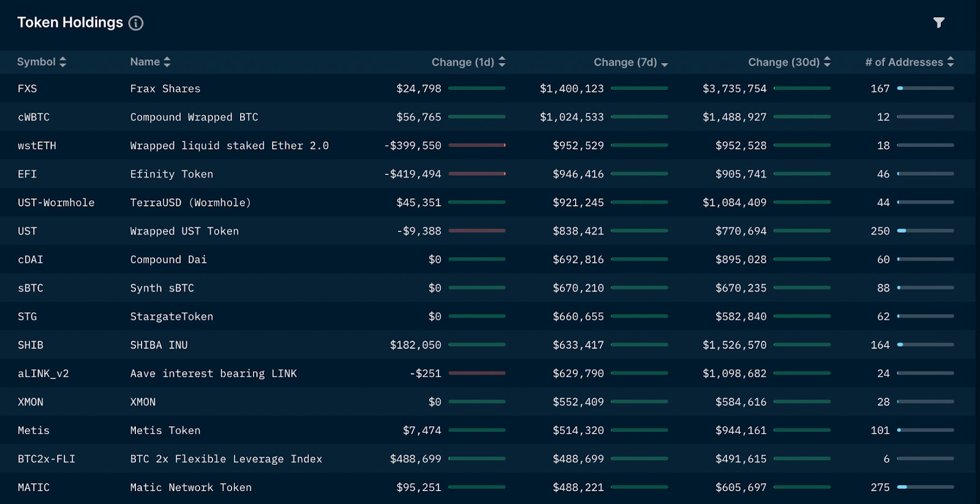Click the wstETH red 1d change bar
The height and width of the screenshot is (504, 980).
point(477,146)
